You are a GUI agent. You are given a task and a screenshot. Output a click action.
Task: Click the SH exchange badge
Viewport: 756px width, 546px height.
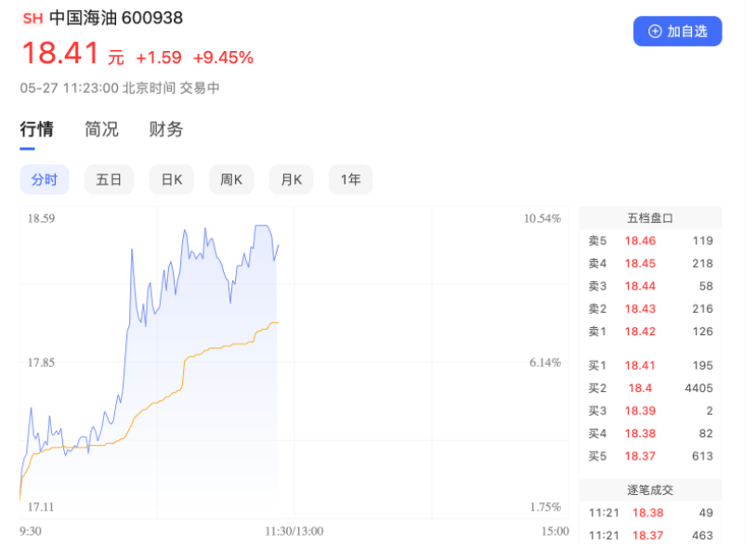click(x=33, y=19)
